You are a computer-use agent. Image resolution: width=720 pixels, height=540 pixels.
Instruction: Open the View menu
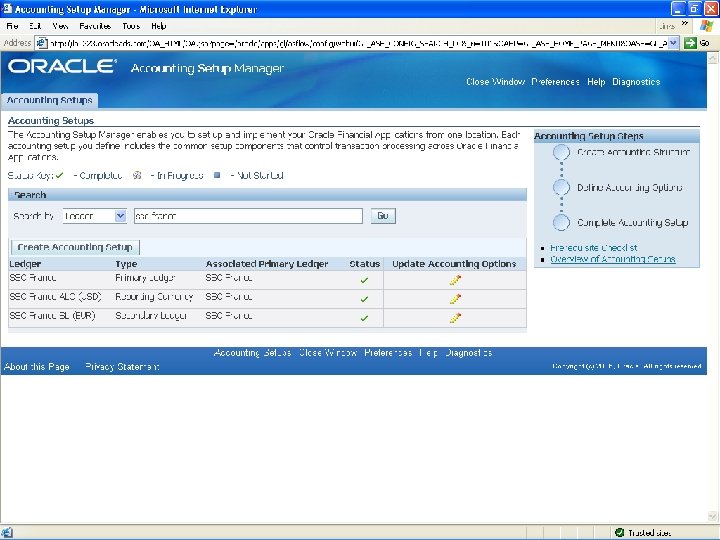(60, 26)
